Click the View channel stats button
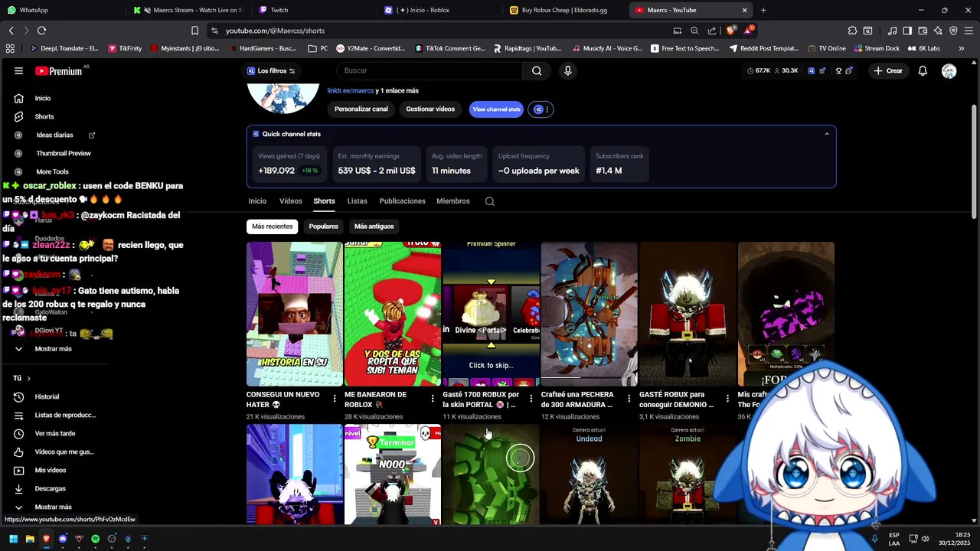Viewport: 980px width, 551px height. click(496, 109)
